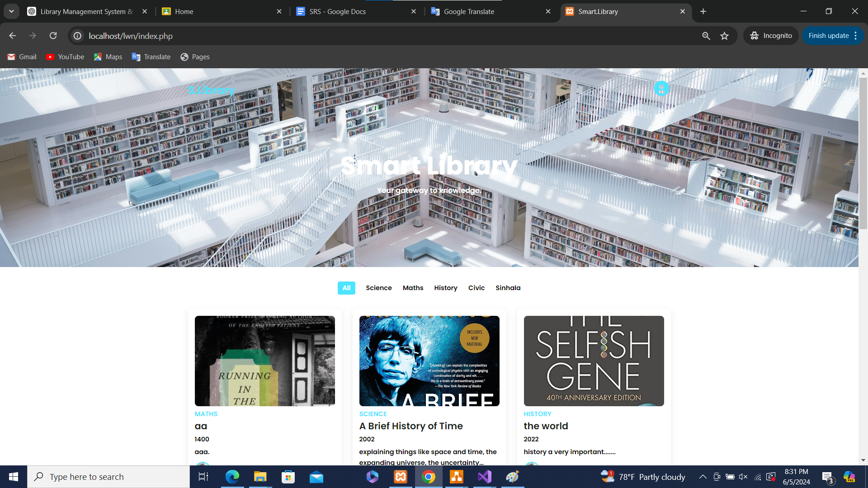Open the browser zoom magnifier icon
This screenshot has width=868, height=488.
click(706, 36)
